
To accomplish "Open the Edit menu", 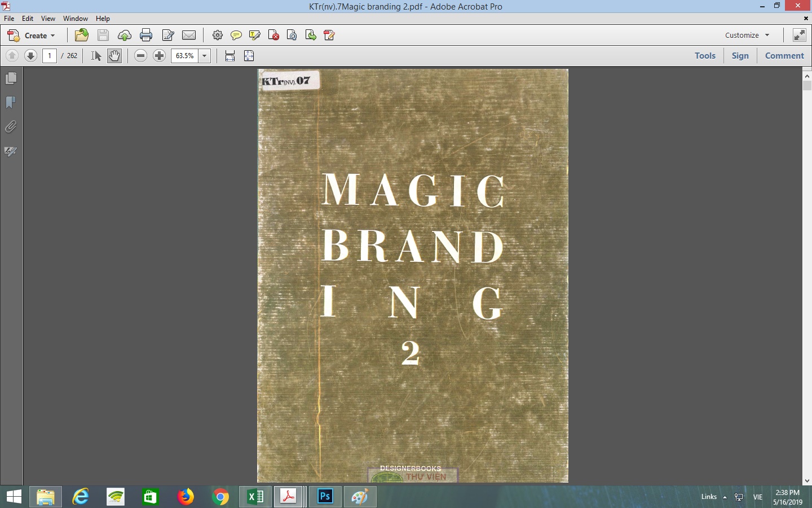I will click(27, 18).
